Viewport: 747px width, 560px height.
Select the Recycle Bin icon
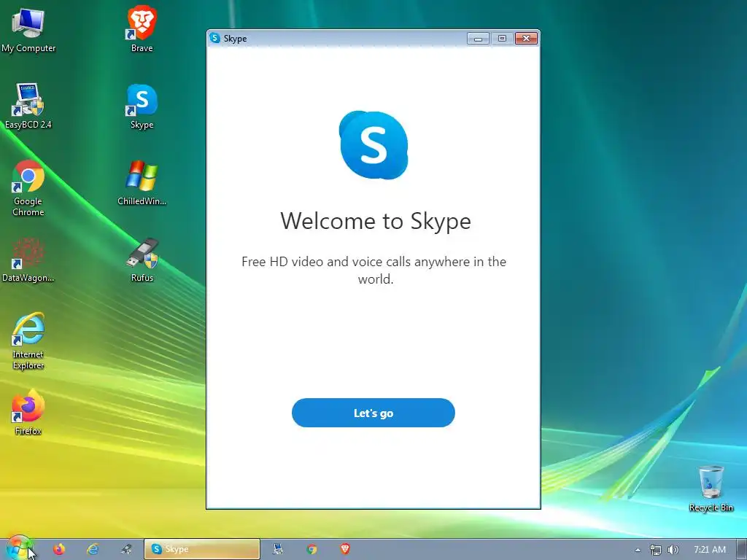click(711, 489)
